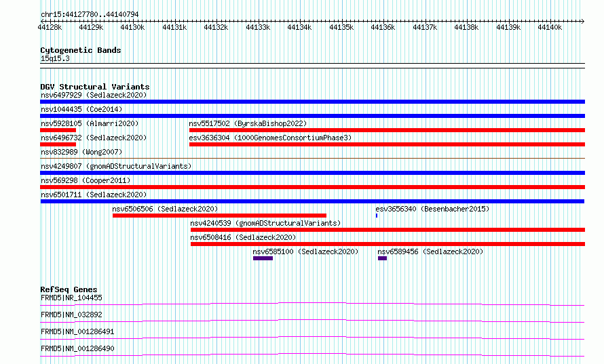Image resolution: width=604 pixels, height=364 pixels.
Task: Click the 44140k ruler tick label
Action: tap(550, 27)
